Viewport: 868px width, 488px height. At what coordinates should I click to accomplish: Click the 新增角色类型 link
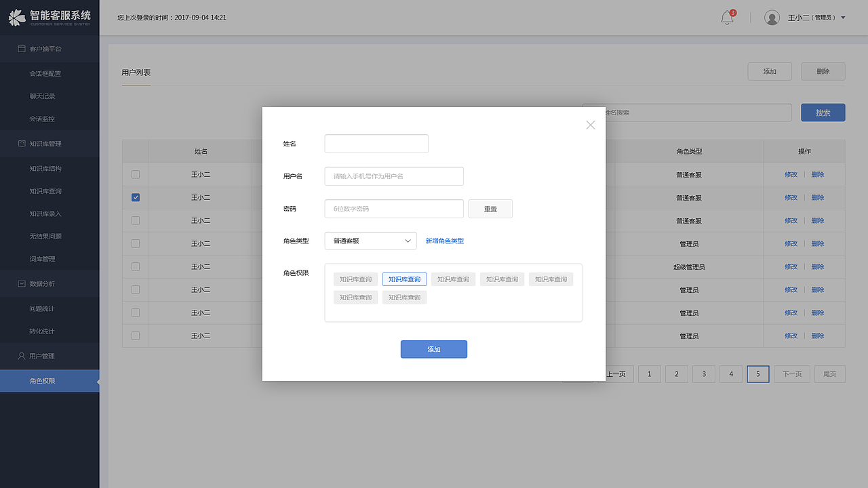click(445, 241)
